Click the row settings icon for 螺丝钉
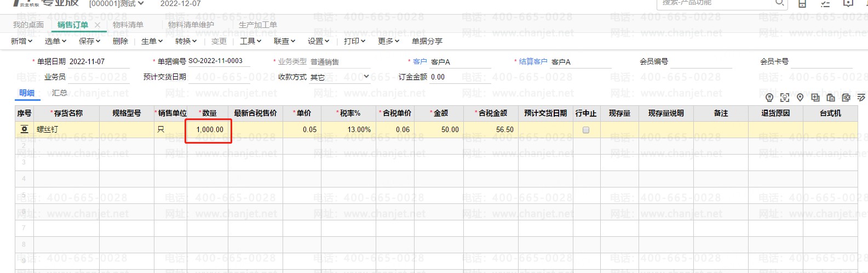 click(24, 129)
